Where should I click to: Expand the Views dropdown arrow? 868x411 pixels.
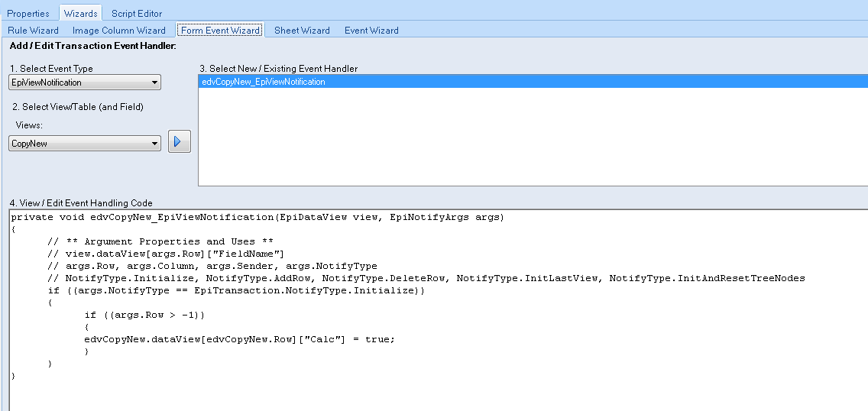point(154,144)
